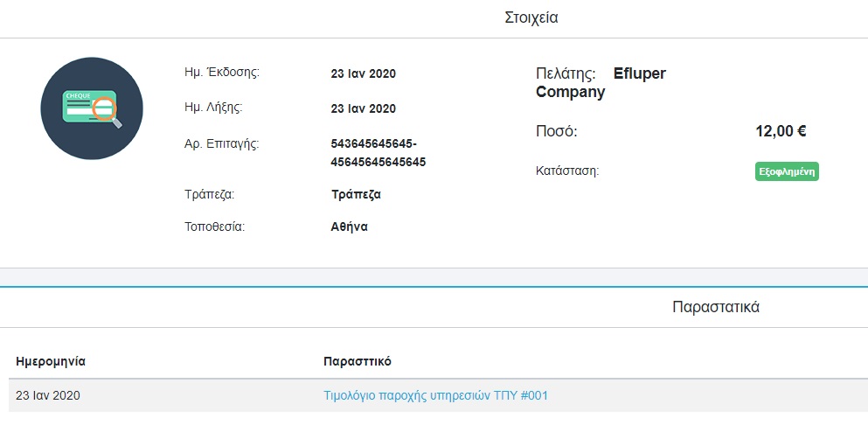Click the Πελάτης label
This screenshot has width=868, height=439.
[x=566, y=73]
